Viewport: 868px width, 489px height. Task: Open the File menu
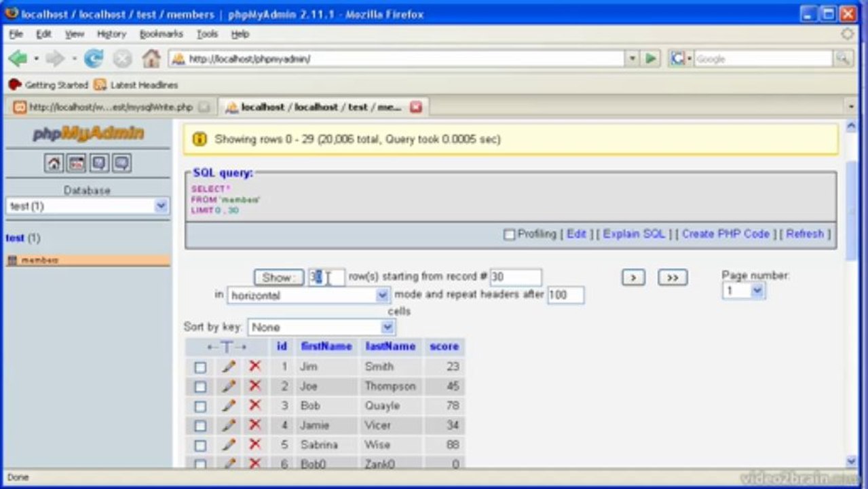(16, 34)
